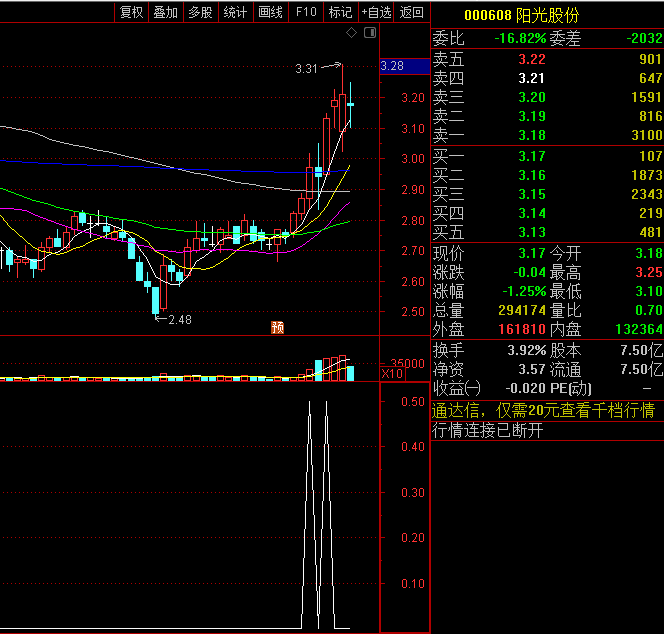Click 3.00 price axis label
664x634 pixels.
pyautogui.click(x=413, y=159)
